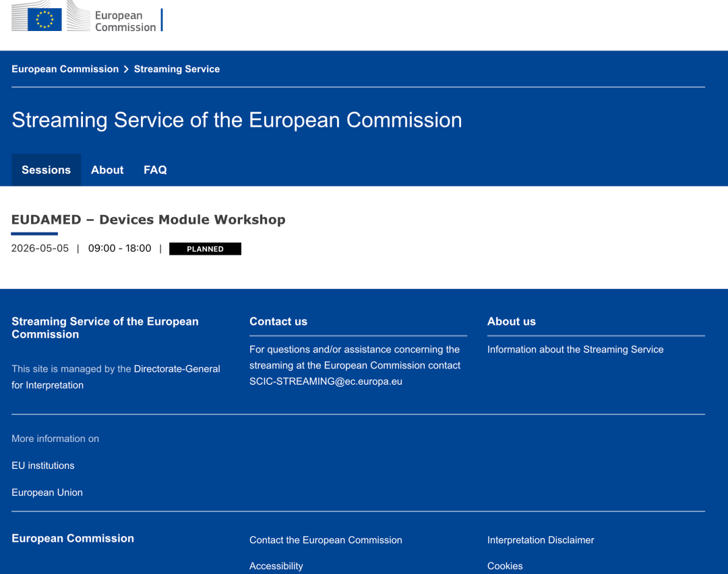This screenshot has height=574, width=728.
Task: Go to the FAQ tab
Action: tap(155, 170)
